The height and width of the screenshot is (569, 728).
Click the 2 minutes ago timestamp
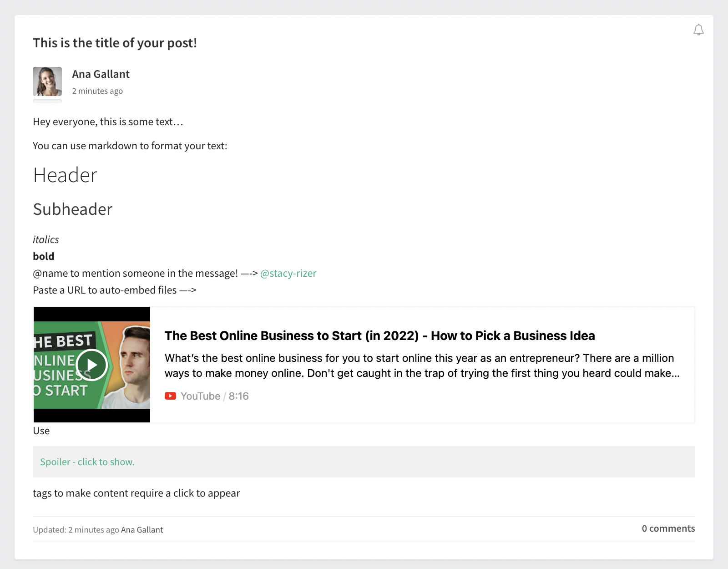point(97,91)
